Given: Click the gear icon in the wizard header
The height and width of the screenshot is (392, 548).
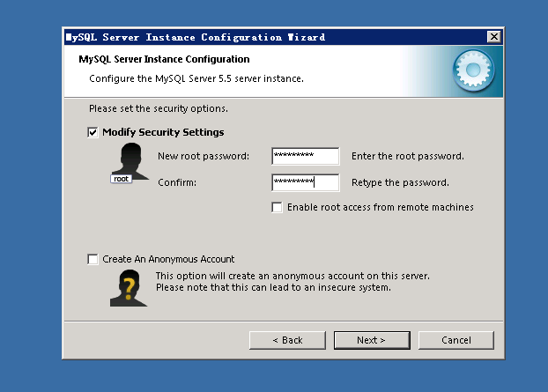Looking at the screenshot, I should [474, 73].
